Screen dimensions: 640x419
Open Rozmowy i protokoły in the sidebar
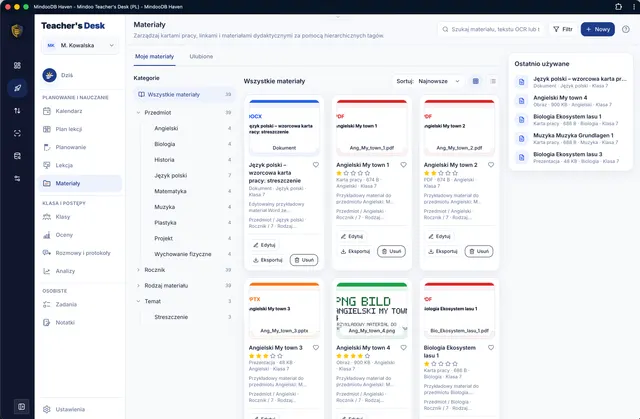click(80, 253)
